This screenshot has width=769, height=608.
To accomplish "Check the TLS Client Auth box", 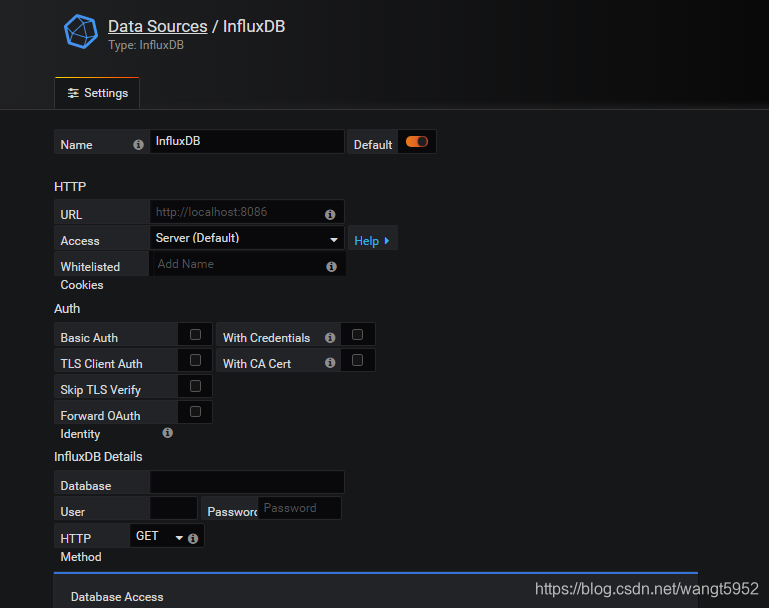I will 195,360.
